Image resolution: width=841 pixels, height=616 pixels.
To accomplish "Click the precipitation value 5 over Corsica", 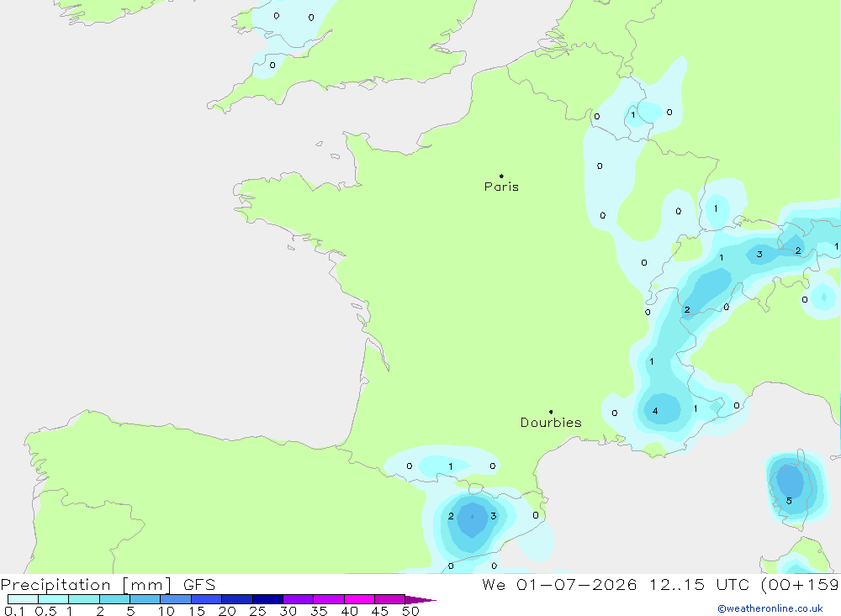I will coord(789,501).
